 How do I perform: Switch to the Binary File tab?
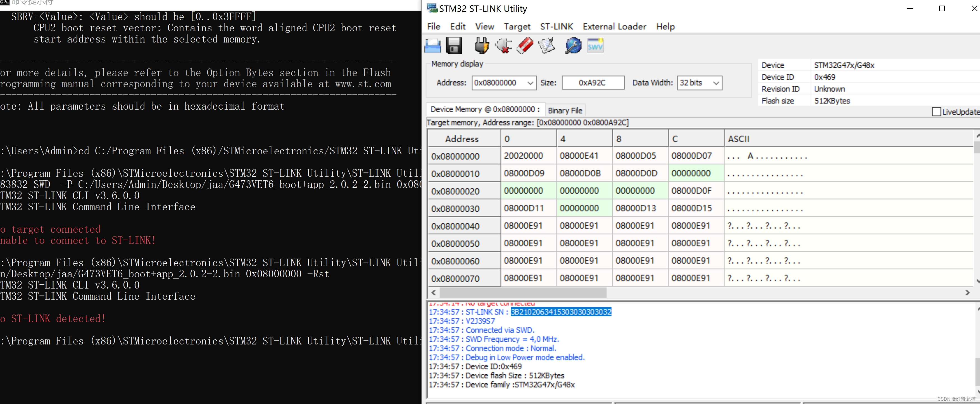coord(565,110)
